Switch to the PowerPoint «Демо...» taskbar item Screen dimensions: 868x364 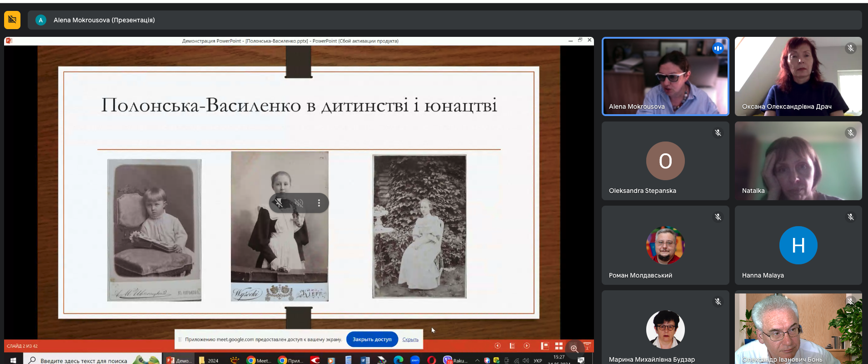click(x=179, y=360)
